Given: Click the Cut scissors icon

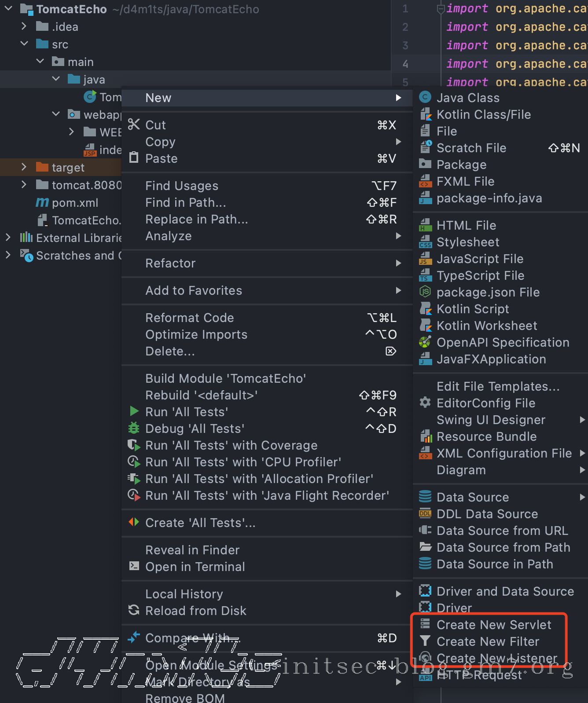Looking at the screenshot, I should click(134, 125).
